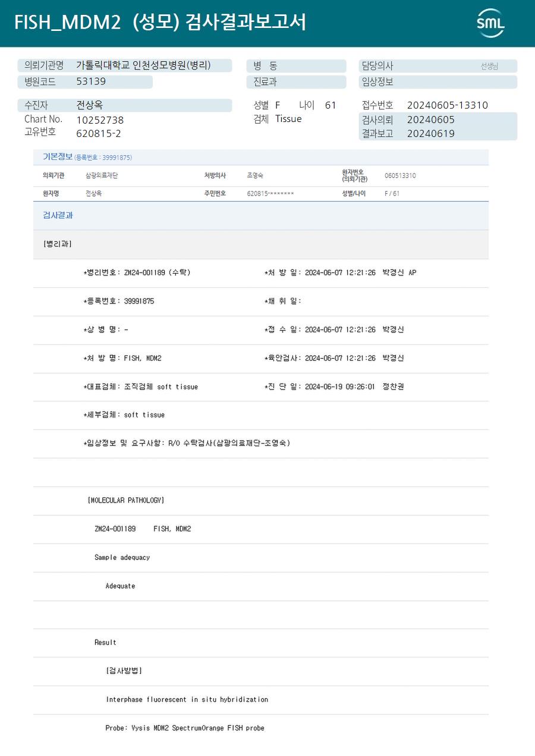This screenshot has height=756, width=535.
Task: Click 처방의사 value 조영숙
Action: [255, 176]
